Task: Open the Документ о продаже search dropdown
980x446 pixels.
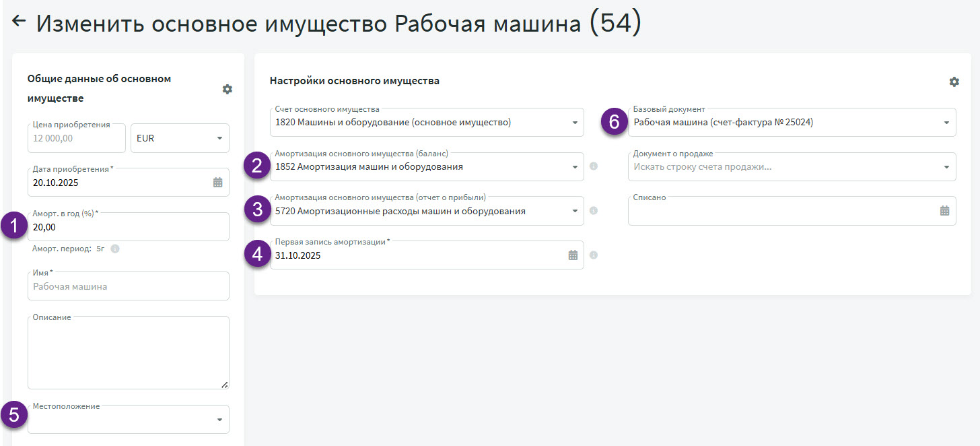Action: (946, 166)
